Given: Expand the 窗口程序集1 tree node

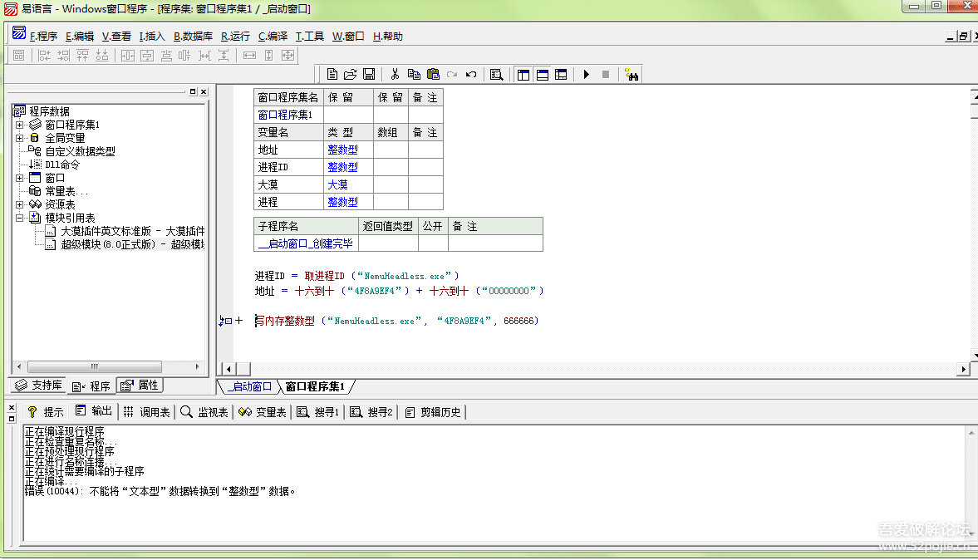Looking at the screenshot, I should pos(19,125).
